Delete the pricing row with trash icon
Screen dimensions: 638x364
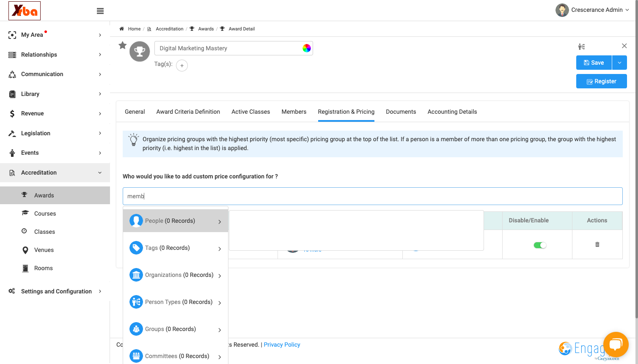pos(597,244)
